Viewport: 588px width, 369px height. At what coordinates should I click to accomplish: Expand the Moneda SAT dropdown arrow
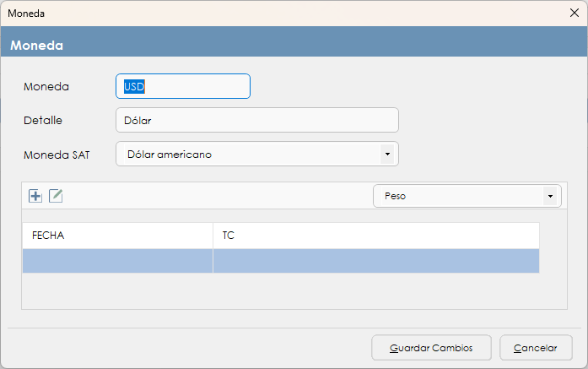386,155
